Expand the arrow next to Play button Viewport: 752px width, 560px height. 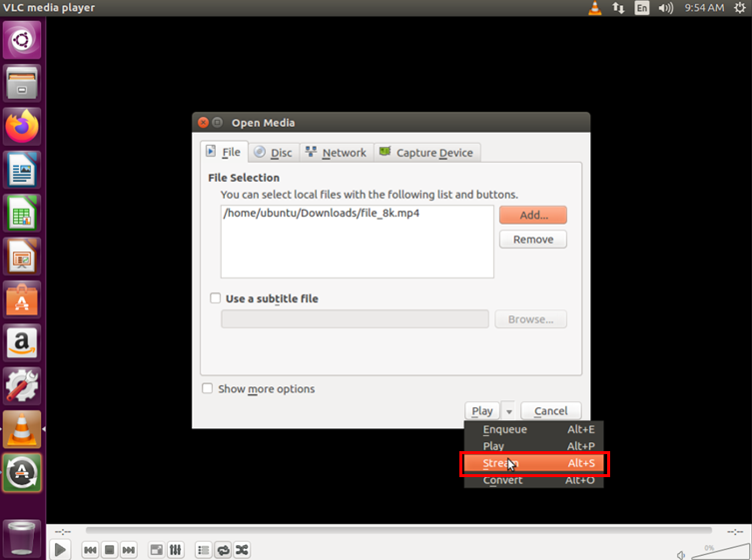point(509,411)
